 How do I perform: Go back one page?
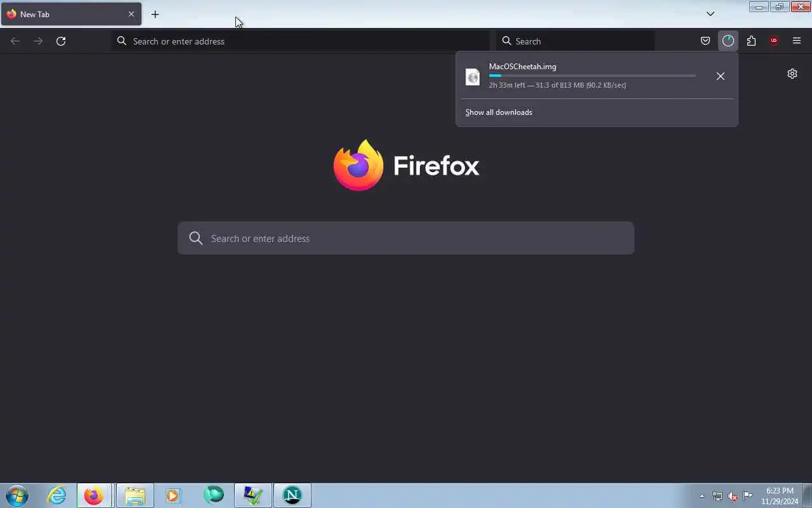15,41
